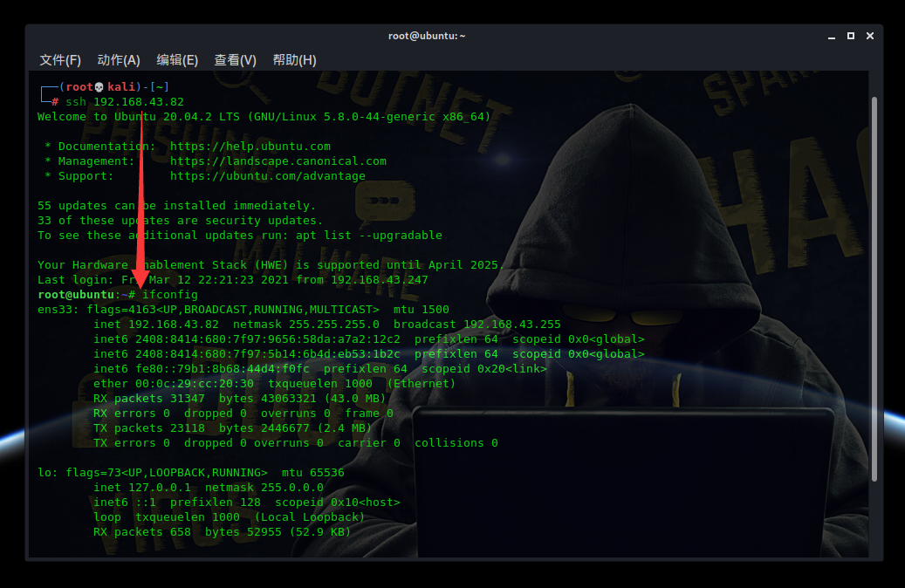Click the https://help.ubuntu.com link

pos(250,146)
